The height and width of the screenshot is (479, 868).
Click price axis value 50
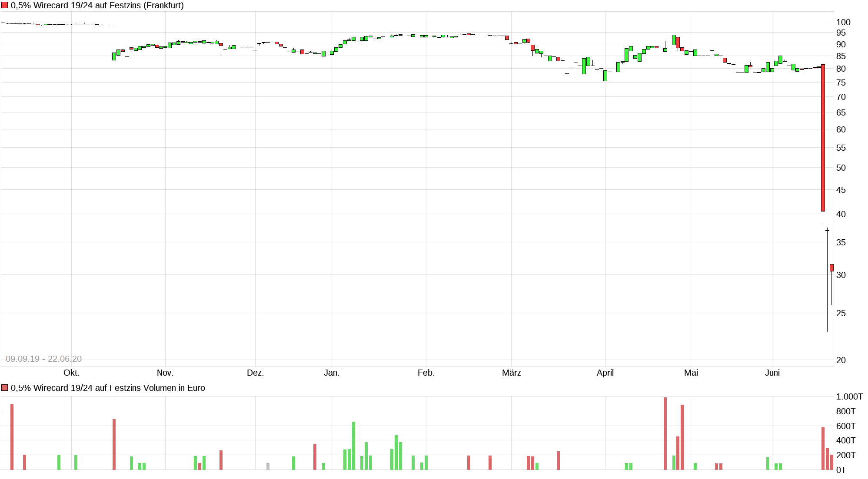[x=841, y=168]
